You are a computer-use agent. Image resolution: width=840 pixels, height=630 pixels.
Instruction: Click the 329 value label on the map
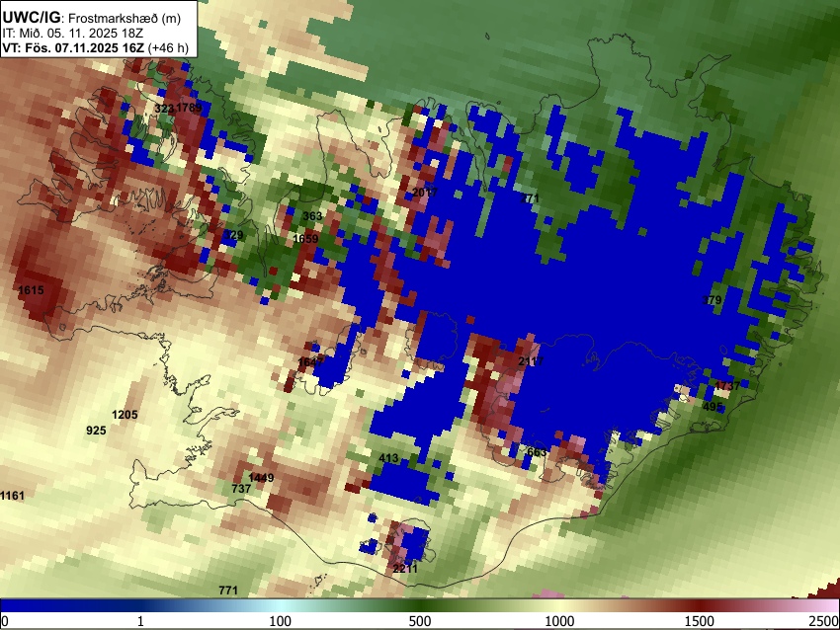233,235
